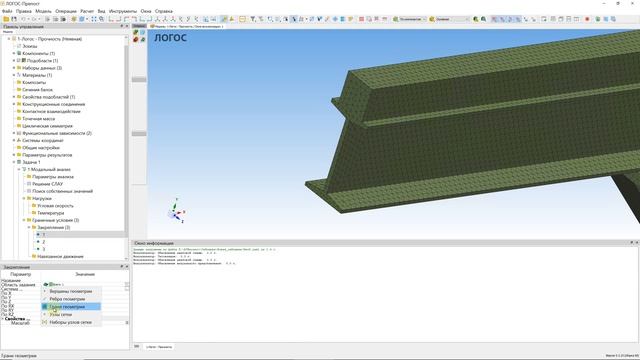Click the yellow rectangle toolbar icon
Viewport: 640px width, 360px height.
242,19
